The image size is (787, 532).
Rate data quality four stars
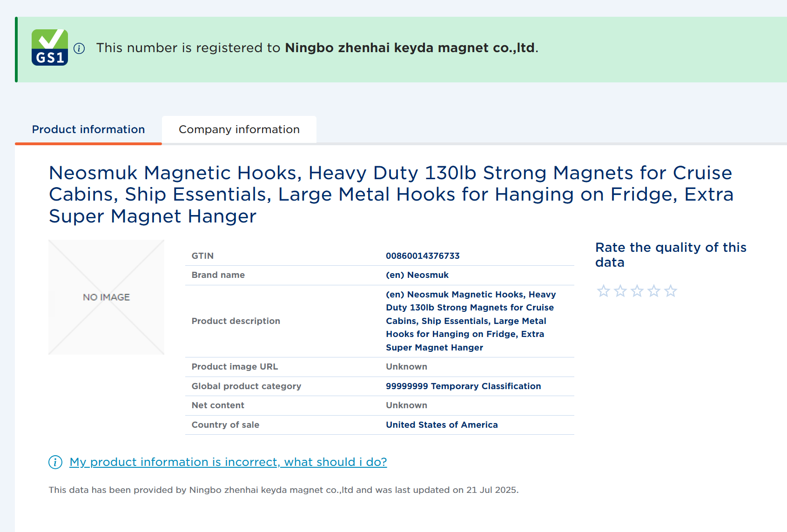[654, 291]
